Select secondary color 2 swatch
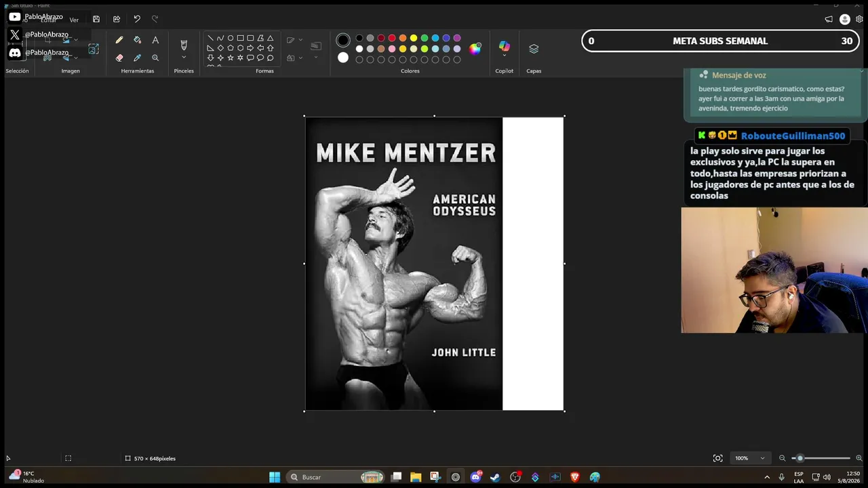 [x=343, y=58]
